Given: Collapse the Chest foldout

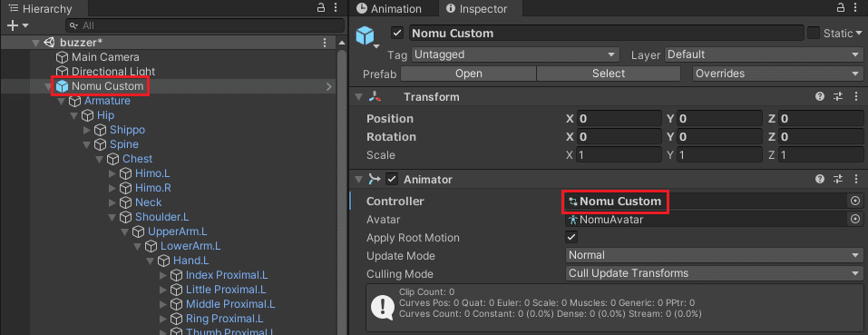Looking at the screenshot, I should pos(100,159).
